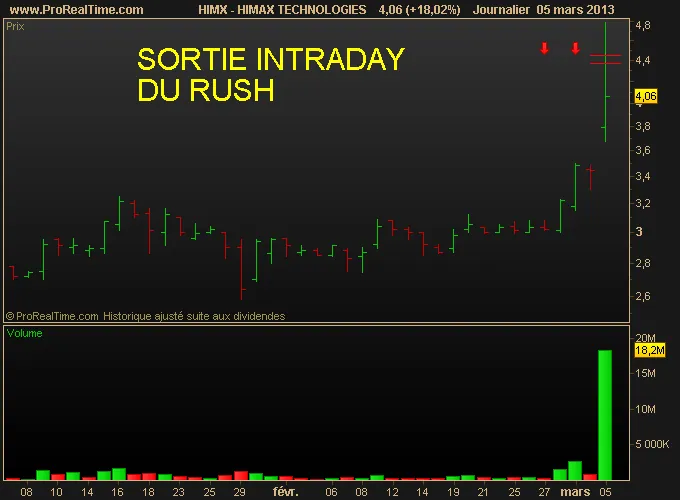Viewport: 680px width, 500px height.
Task: Click the 20M volume axis value
Action: [x=645, y=338]
